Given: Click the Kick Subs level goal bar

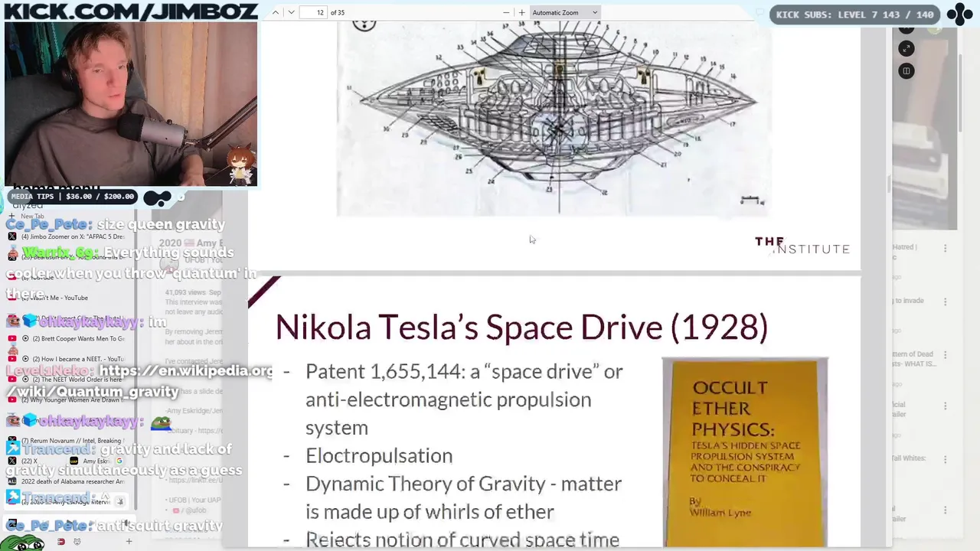Looking at the screenshot, I should 855,15.
